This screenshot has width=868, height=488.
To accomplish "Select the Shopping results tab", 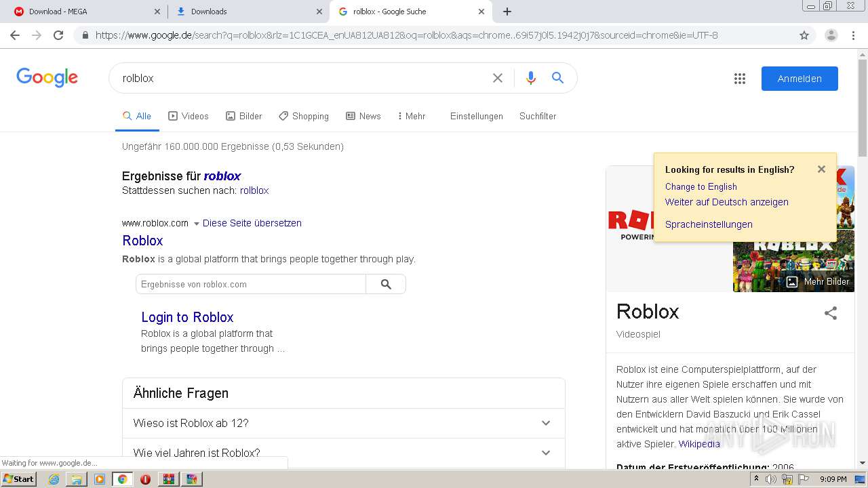I will click(x=304, y=116).
